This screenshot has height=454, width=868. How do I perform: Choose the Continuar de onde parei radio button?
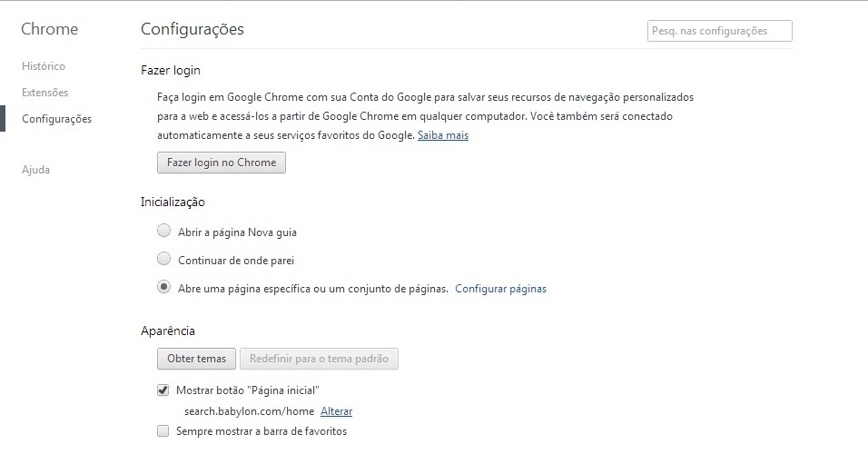coord(163,259)
